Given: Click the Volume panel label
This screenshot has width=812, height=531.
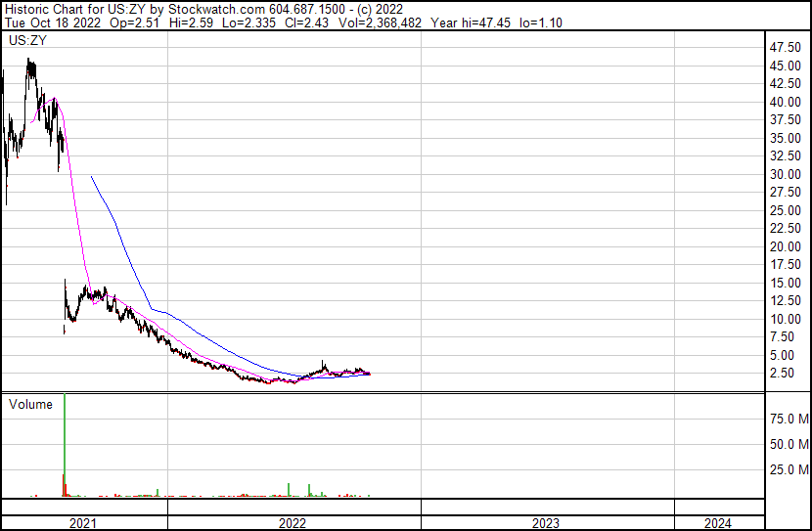Looking at the screenshot, I should 30,404.
